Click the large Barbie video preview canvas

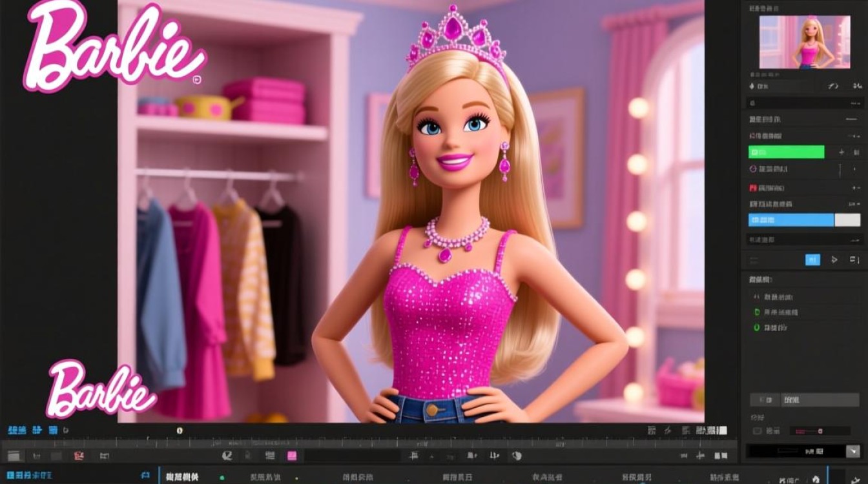point(411,211)
